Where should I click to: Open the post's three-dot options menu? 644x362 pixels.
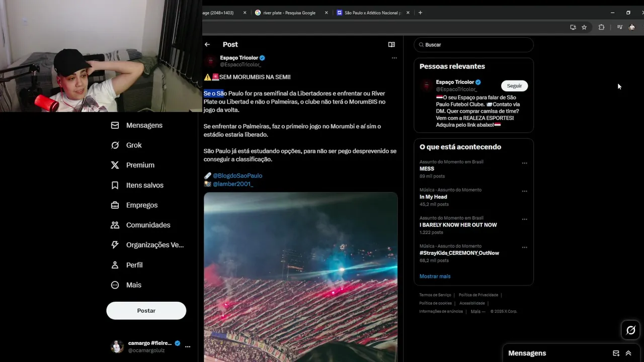coord(394,58)
